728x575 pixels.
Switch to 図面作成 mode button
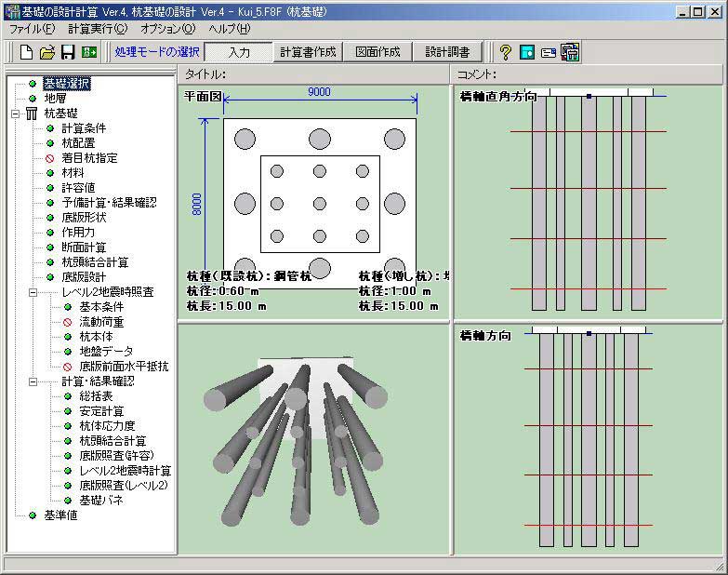pos(377,52)
